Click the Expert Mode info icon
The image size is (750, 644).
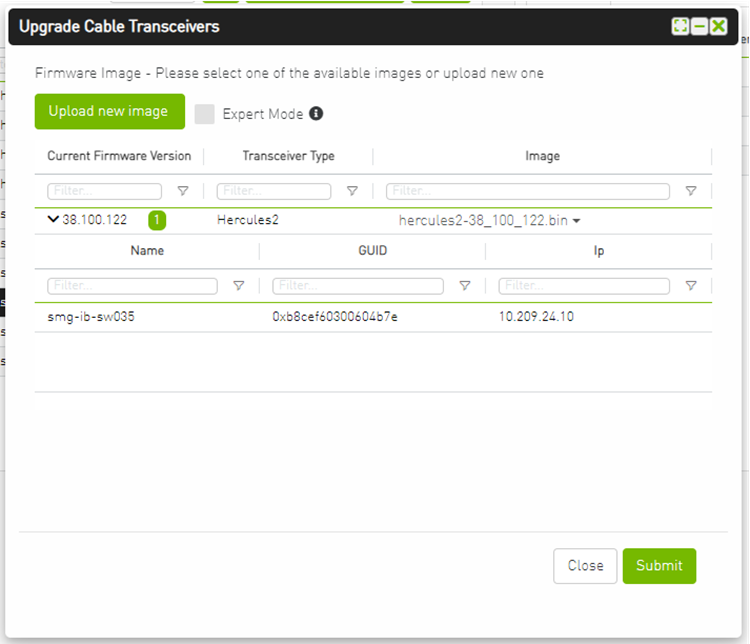click(316, 114)
